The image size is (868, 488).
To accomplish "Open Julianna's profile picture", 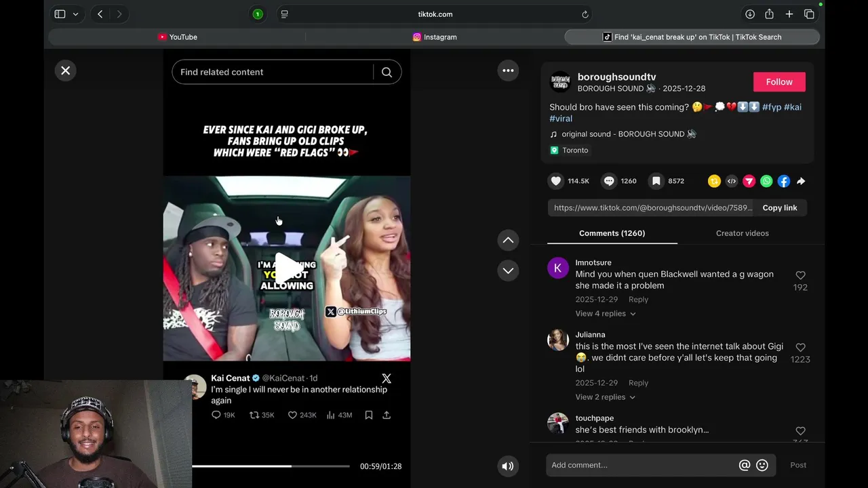I will pos(558,340).
